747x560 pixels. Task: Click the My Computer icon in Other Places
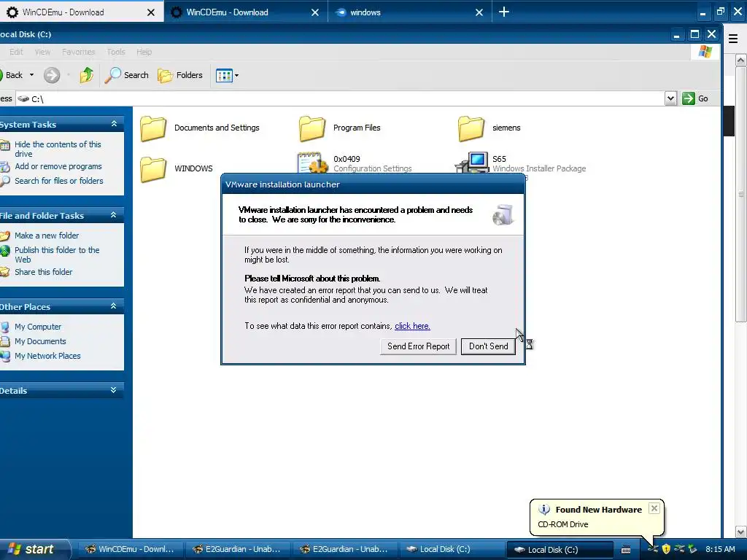click(x=5, y=327)
